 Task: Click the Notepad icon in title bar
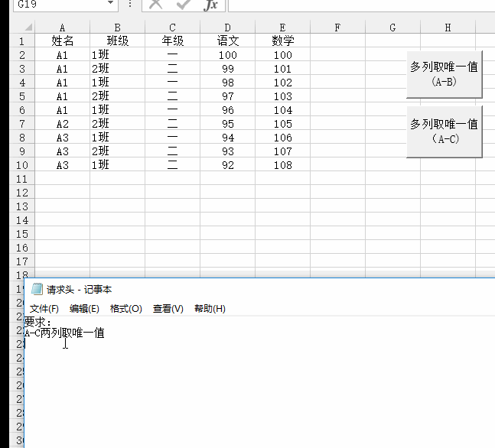click(37, 289)
